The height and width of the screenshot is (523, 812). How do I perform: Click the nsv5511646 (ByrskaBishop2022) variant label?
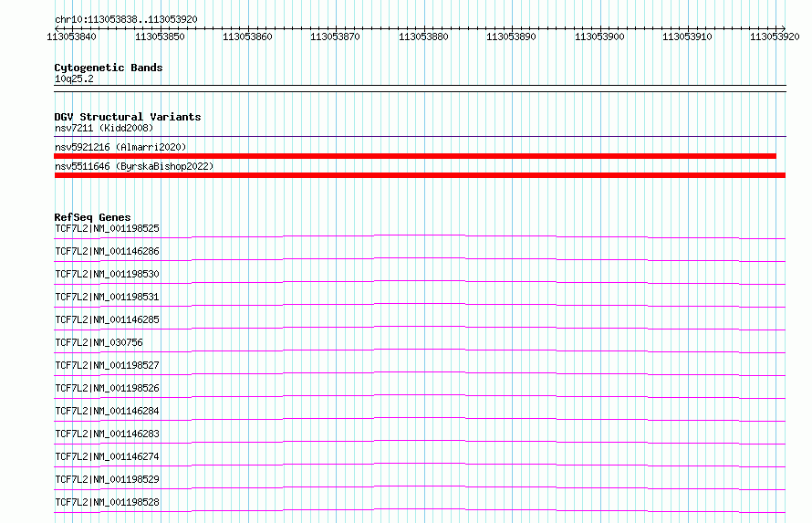pos(134,166)
